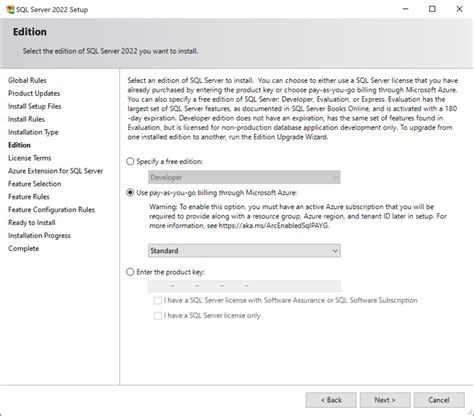The image size is (474, 416).
Task: Minimize the SQL Server 2022 Setup window
Action: 405,9
